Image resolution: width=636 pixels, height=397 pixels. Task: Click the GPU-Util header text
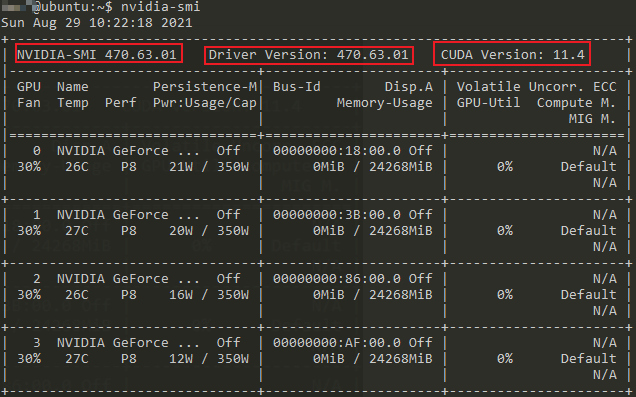point(488,103)
